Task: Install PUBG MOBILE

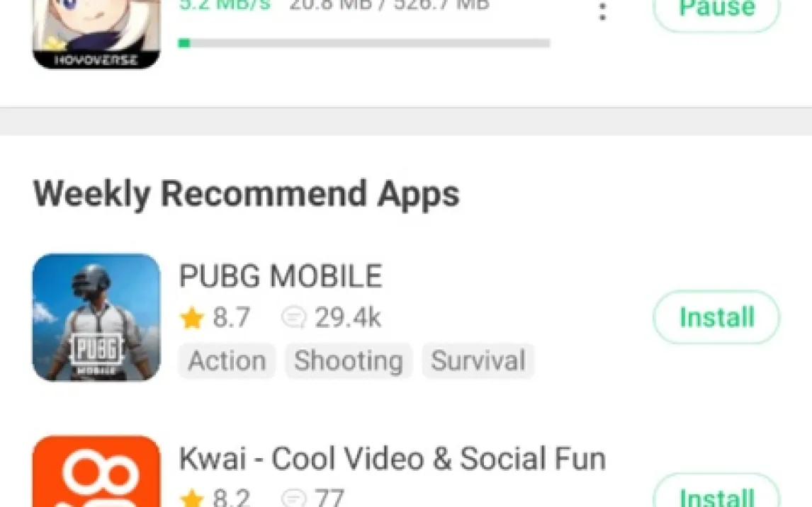Action: [x=717, y=317]
